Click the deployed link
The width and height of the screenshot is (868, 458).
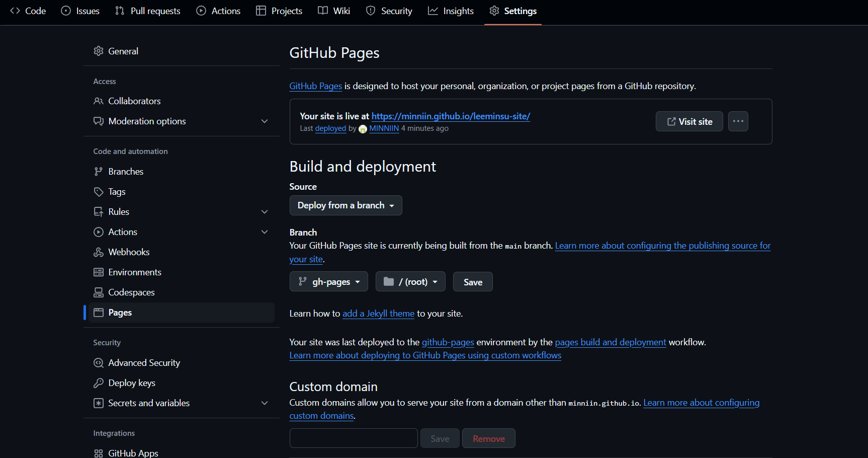tap(330, 128)
